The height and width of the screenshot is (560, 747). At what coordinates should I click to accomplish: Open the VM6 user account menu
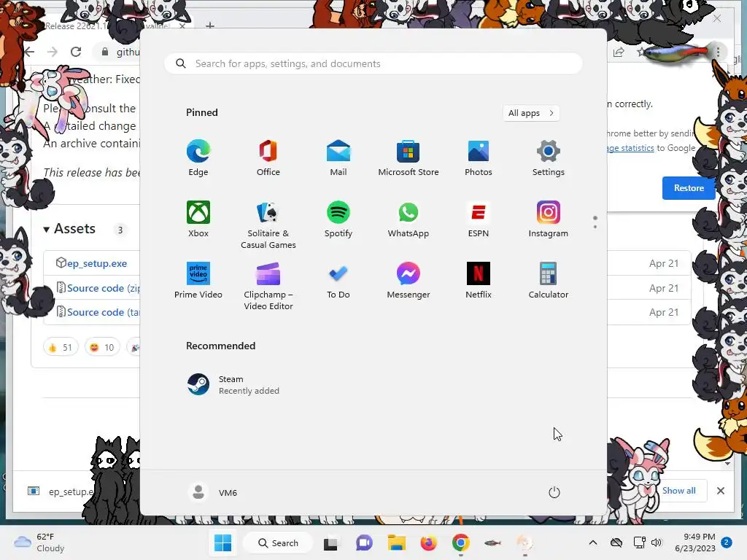tap(212, 492)
